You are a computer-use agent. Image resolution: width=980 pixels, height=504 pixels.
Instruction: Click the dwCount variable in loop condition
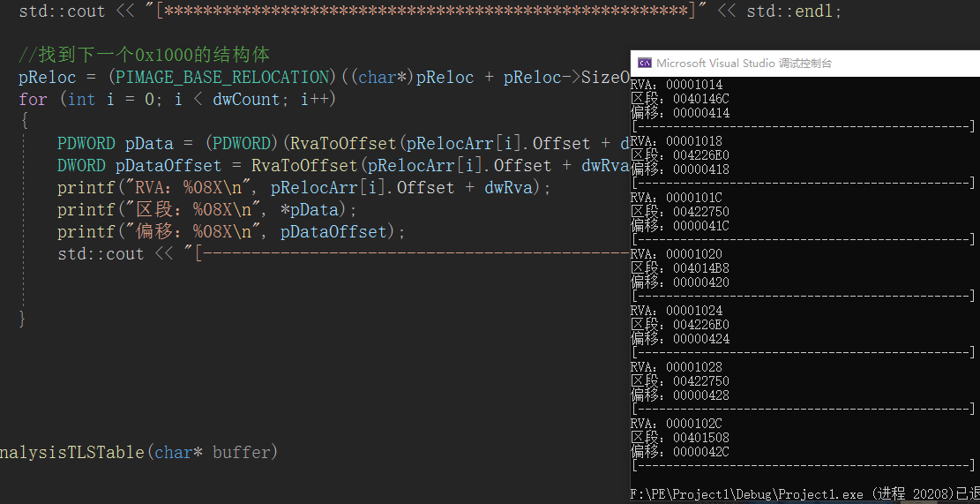(x=246, y=100)
